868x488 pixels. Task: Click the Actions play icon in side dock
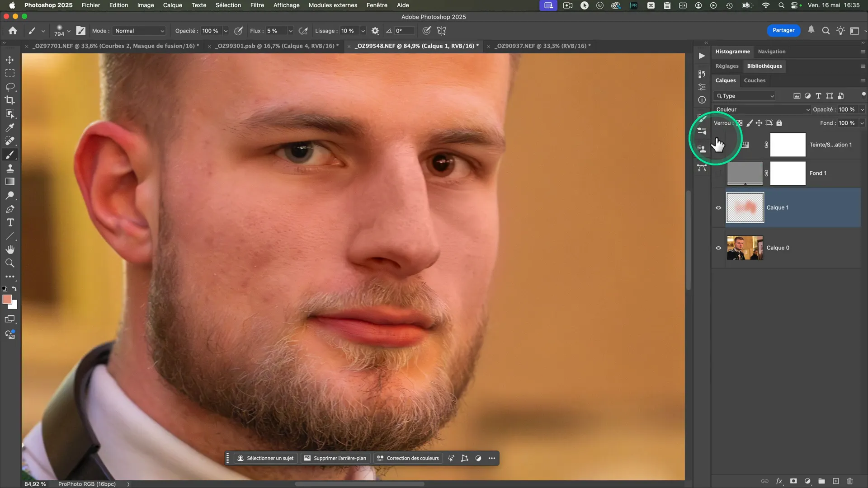coord(702,56)
